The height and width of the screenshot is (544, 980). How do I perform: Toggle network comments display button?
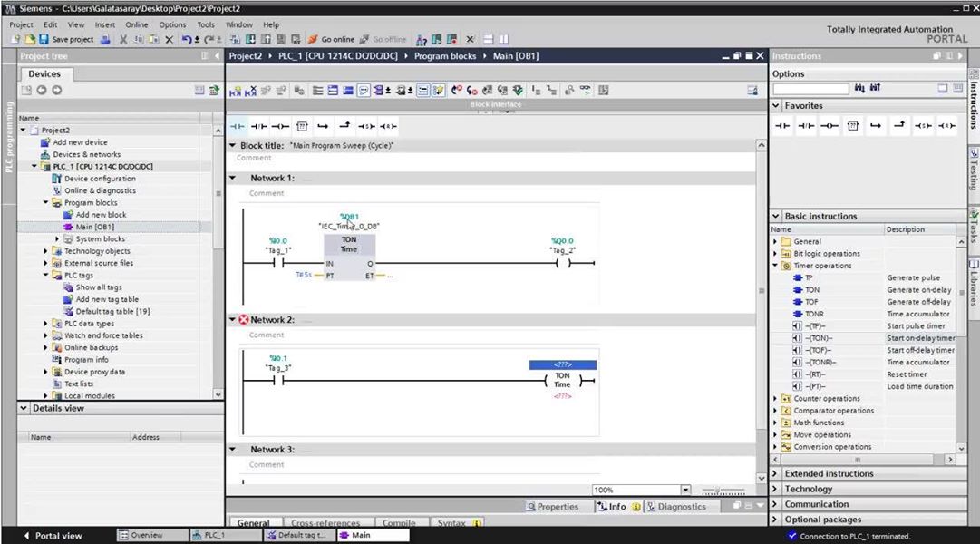(x=364, y=91)
